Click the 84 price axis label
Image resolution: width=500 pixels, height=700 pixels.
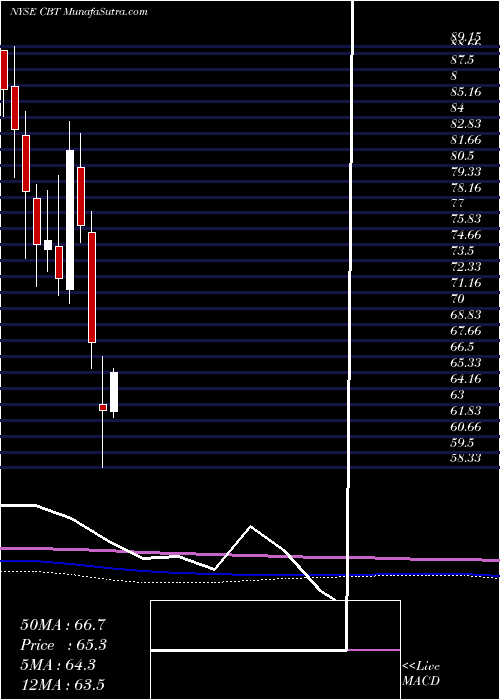[458, 108]
